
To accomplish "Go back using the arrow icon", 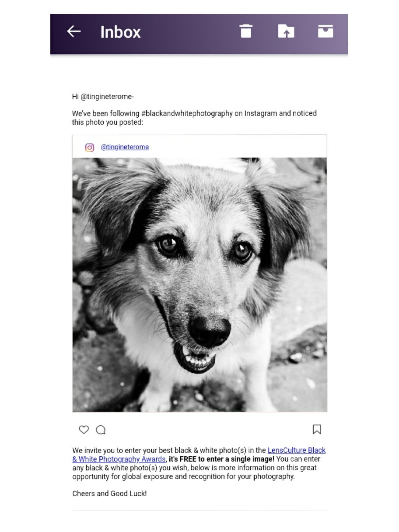I will click(x=74, y=31).
